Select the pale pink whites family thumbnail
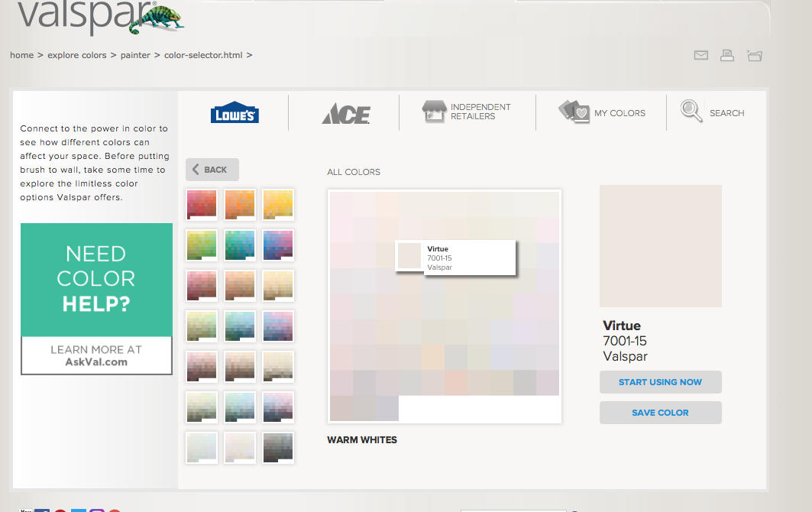 coord(240,447)
